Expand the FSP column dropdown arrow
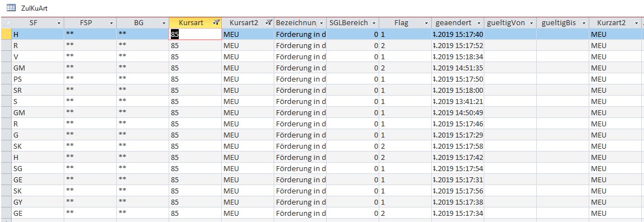644x222 pixels. point(111,23)
